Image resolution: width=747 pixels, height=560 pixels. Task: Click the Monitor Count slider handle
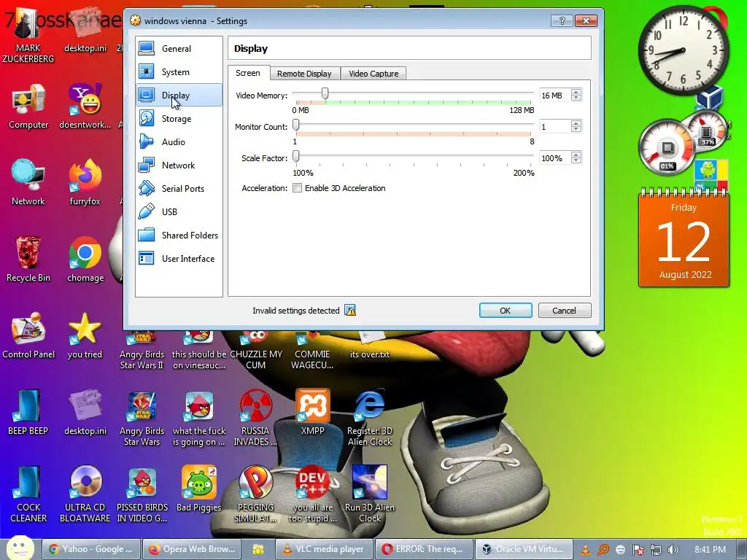coord(296,125)
